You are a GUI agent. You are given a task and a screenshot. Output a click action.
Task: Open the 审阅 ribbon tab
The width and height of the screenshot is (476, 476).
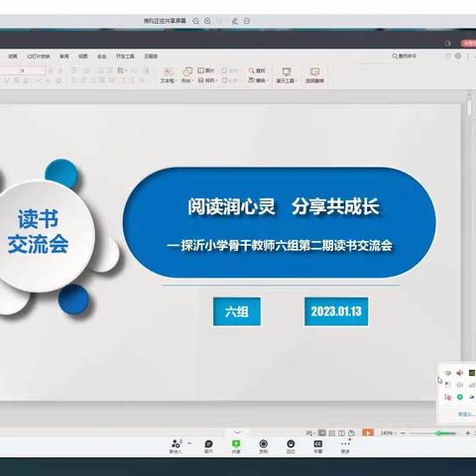pos(64,57)
